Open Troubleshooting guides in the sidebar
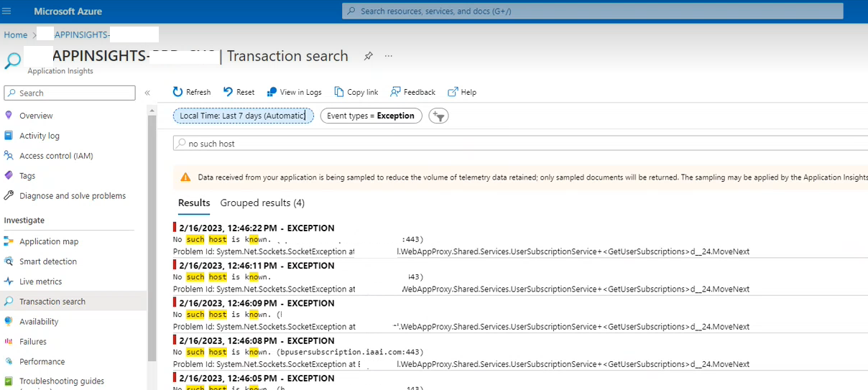This screenshot has width=868, height=390. pyautogui.click(x=62, y=381)
